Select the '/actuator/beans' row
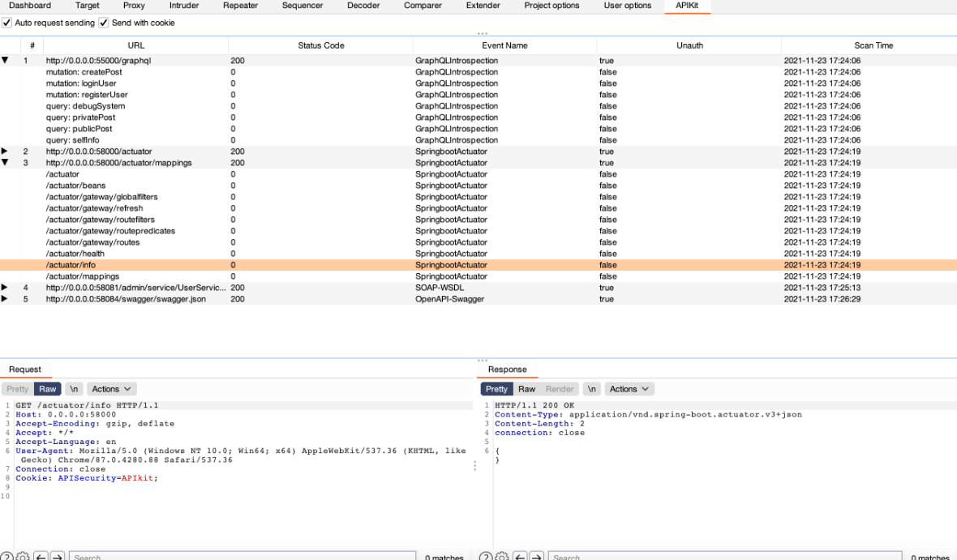The width and height of the screenshot is (957, 560). click(x=478, y=186)
